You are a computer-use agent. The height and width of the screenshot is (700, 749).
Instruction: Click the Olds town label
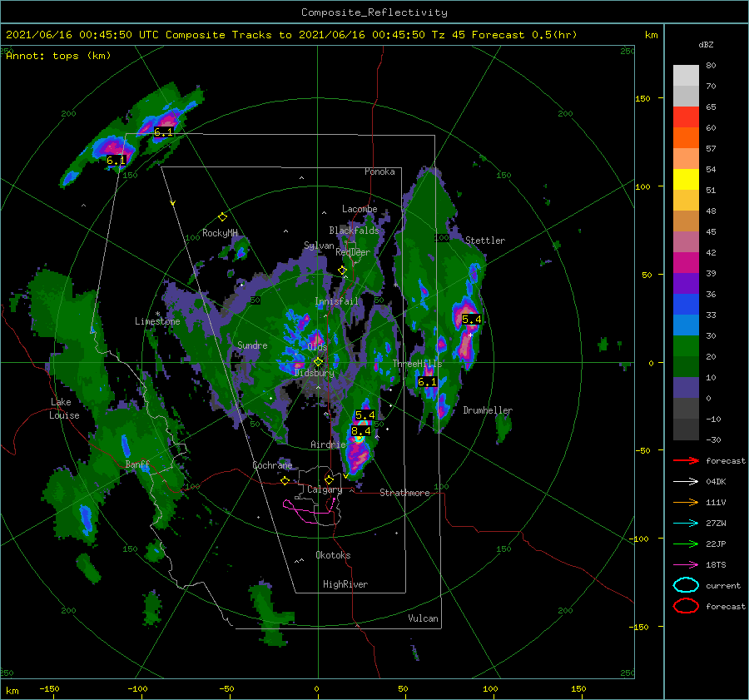click(317, 347)
